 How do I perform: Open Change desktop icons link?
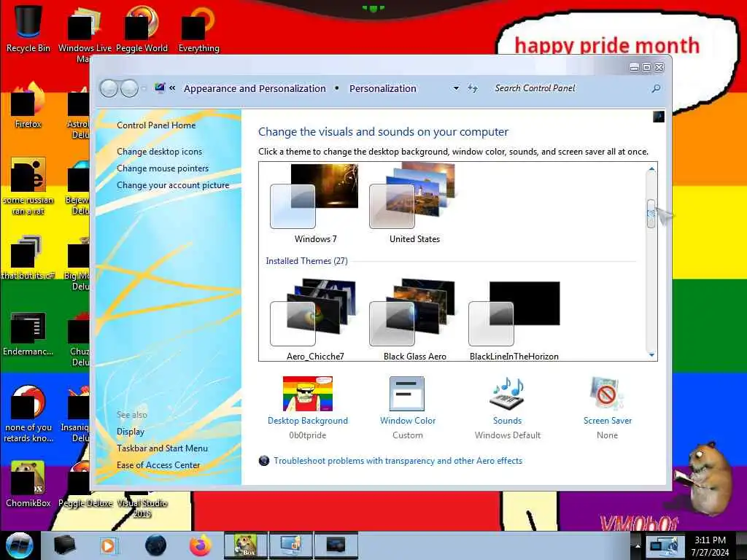click(x=159, y=152)
